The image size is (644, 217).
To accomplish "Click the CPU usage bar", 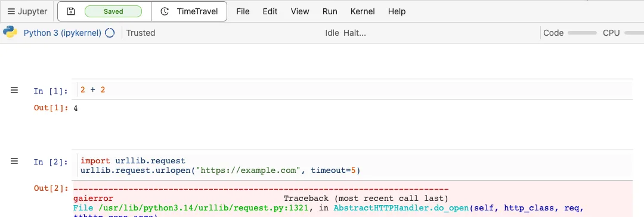I will pyautogui.click(x=634, y=33).
